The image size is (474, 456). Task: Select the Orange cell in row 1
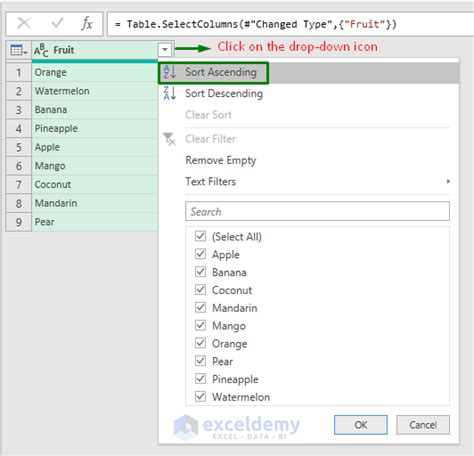coord(95,73)
